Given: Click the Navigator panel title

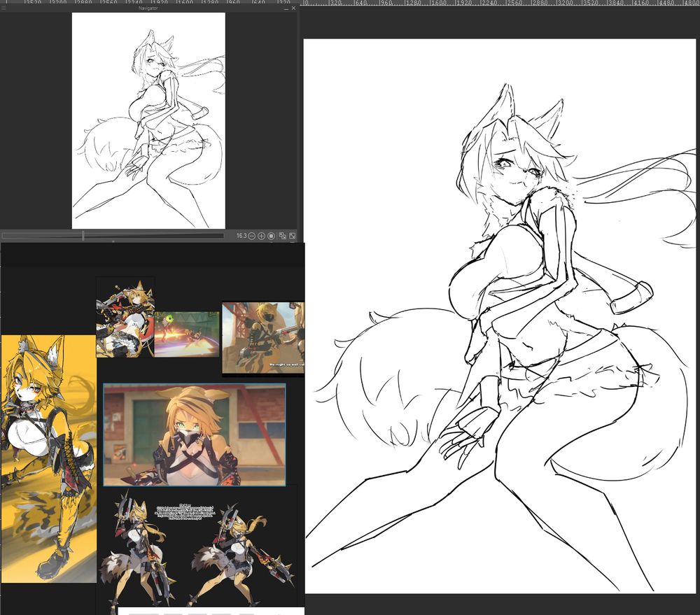Looking at the screenshot, I should pyautogui.click(x=148, y=8).
